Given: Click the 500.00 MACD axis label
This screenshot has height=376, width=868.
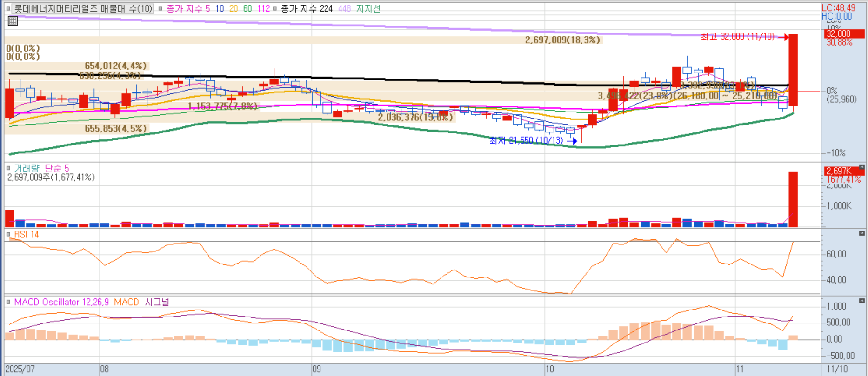Looking at the screenshot, I should coord(838,323).
